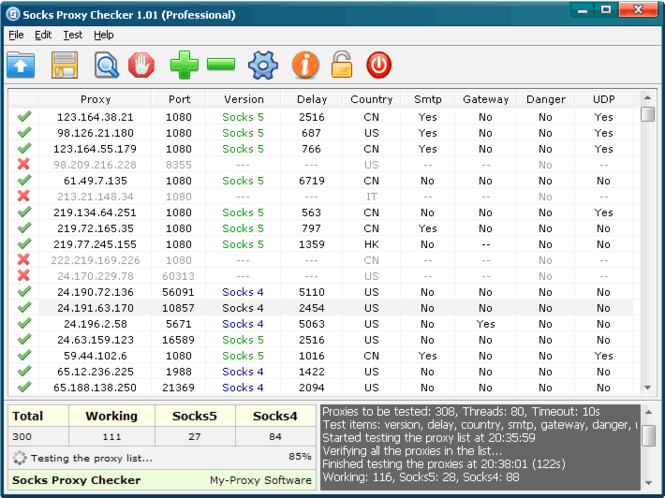Click log panel scrollbar up arrow

point(648,412)
